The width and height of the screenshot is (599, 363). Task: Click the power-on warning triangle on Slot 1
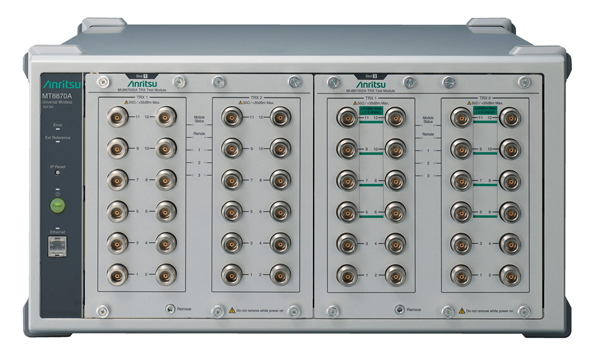pyautogui.click(x=232, y=310)
